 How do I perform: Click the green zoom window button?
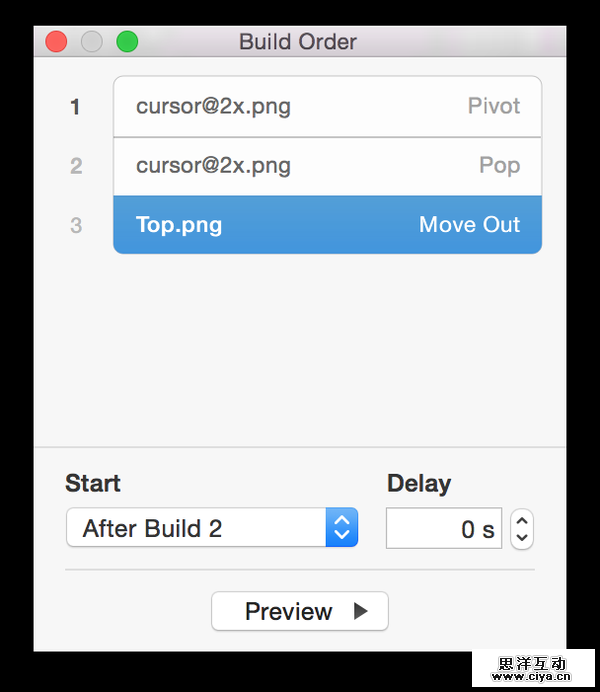[x=127, y=42]
